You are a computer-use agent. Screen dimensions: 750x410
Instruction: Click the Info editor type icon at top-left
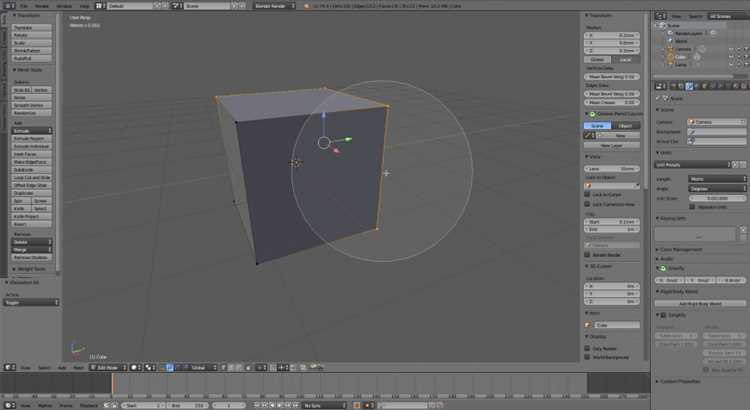10,6
